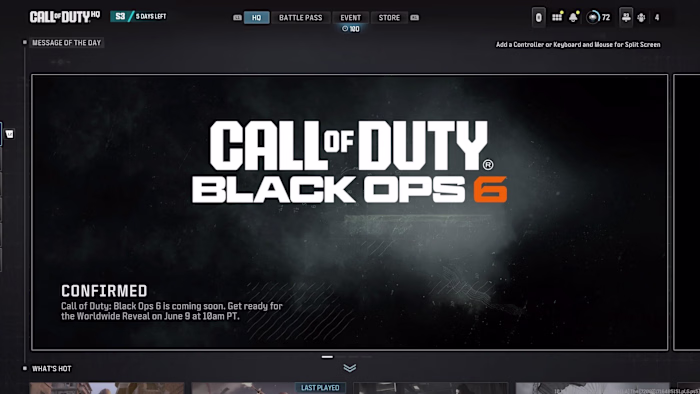Click the Event timer showing 100
The image size is (700, 394).
[350, 29]
